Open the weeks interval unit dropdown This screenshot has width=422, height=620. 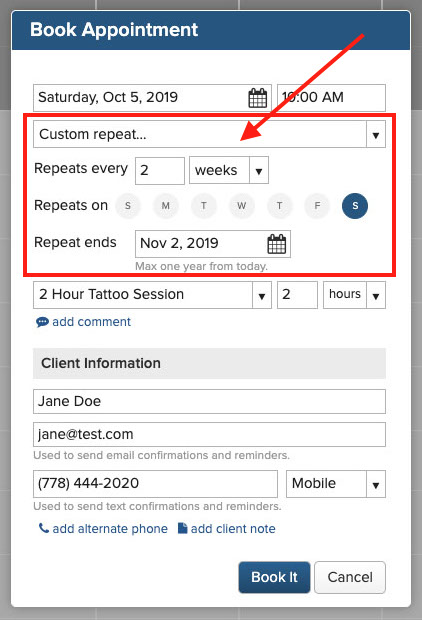click(x=229, y=170)
